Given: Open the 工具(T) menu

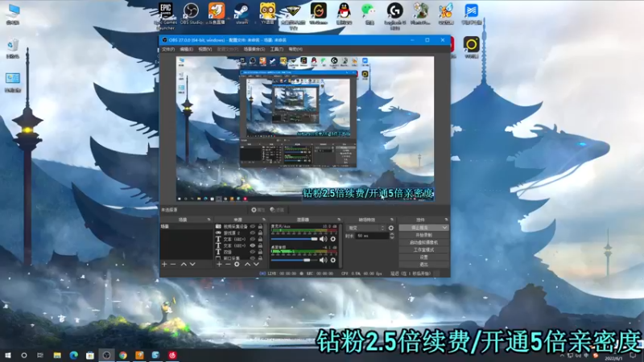Looking at the screenshot, I should point(276,49).
